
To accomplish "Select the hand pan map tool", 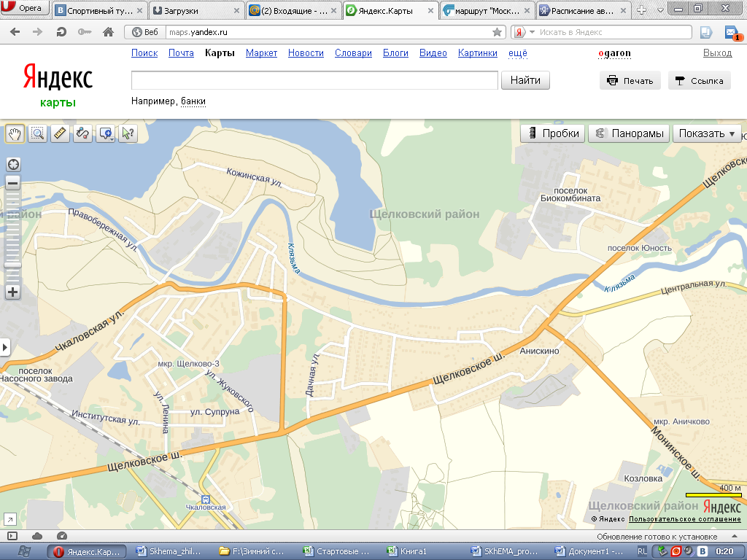I will click(15, 134).
